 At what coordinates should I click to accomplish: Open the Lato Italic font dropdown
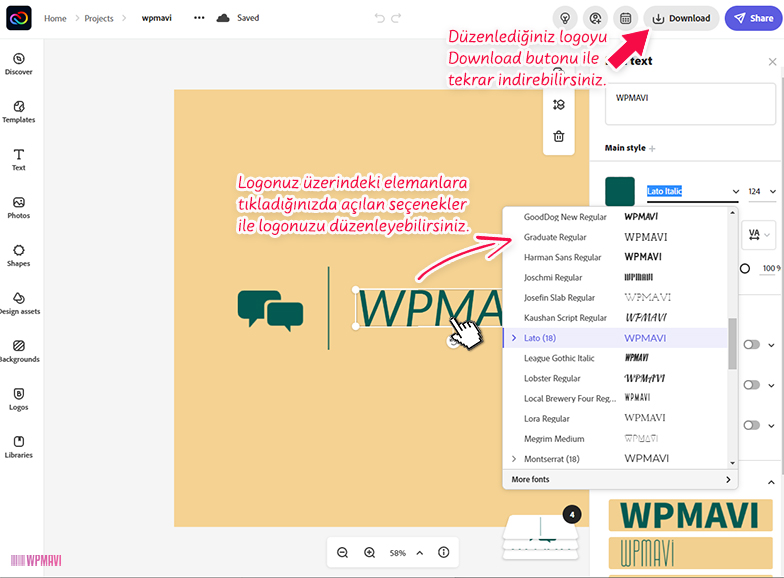[693, 192]
